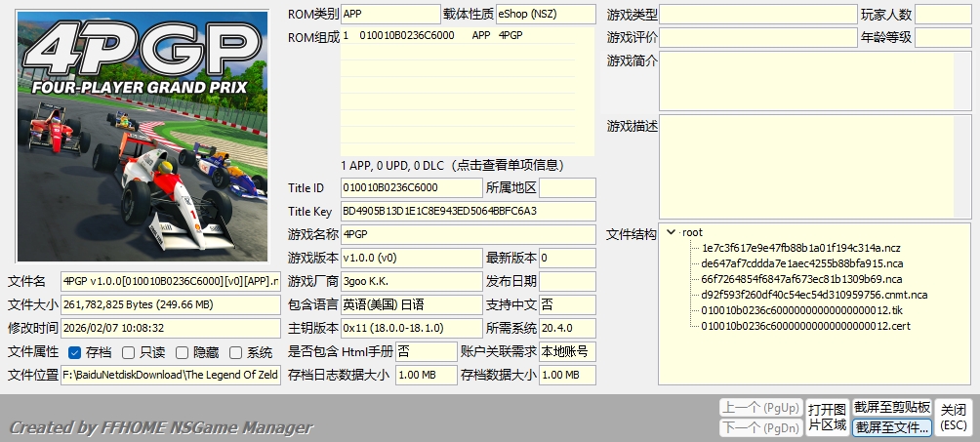Collapse the root node in file structure

671,232
